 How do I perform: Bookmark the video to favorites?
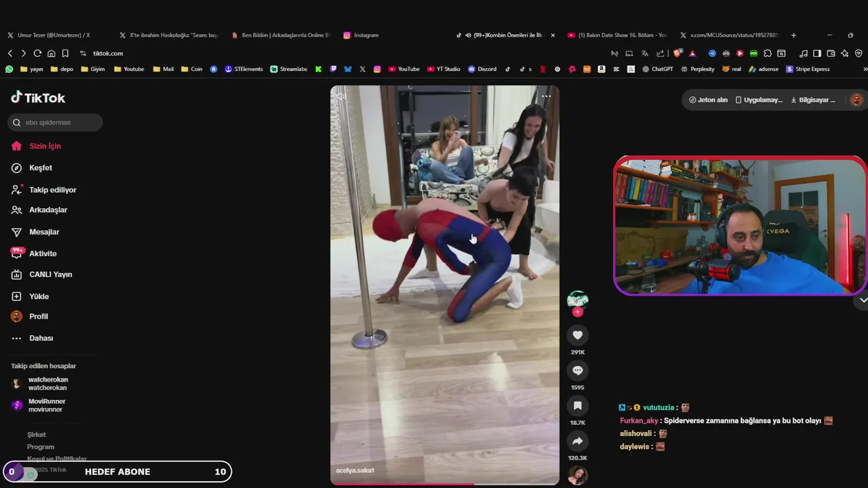[x=578, y=405]
